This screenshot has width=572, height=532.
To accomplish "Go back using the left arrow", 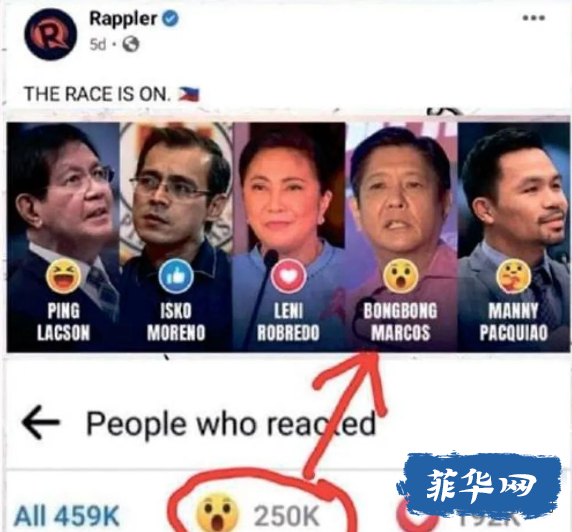I will pyautogui.click(x=41, y=423).
